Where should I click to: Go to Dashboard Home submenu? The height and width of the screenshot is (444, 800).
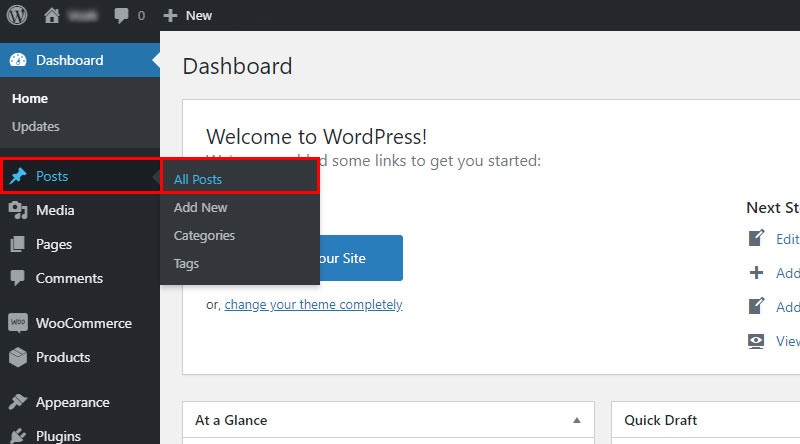pos(30,98)
